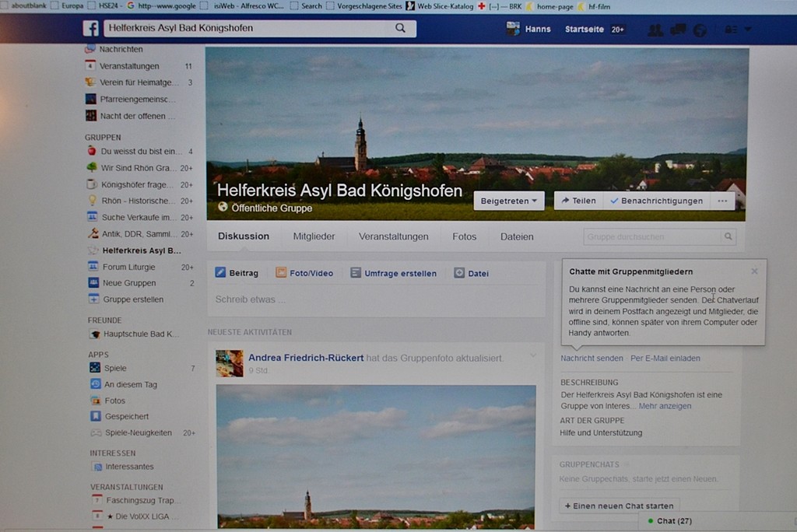Switch to the Dateien tab
The width and height of the screenshot is (797, 532).
[x=517, y=236]
